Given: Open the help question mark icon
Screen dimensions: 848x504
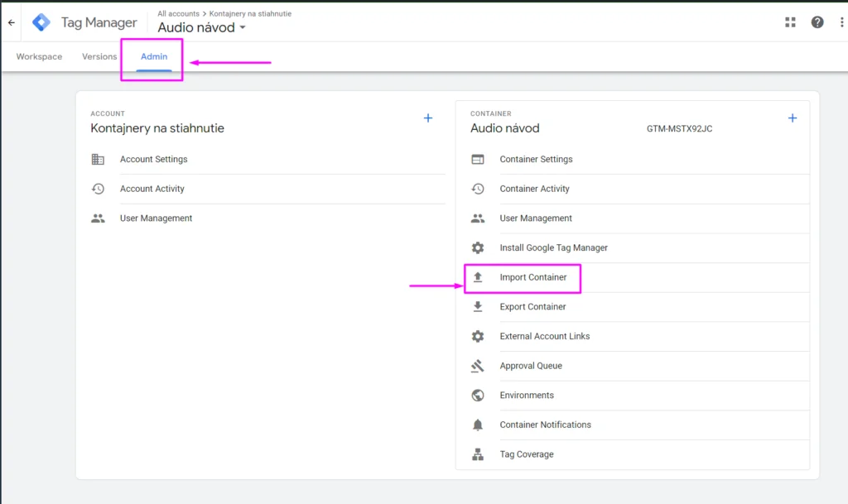Looking at the screenshot, I should pyautogui.click(x=817, y=22).
